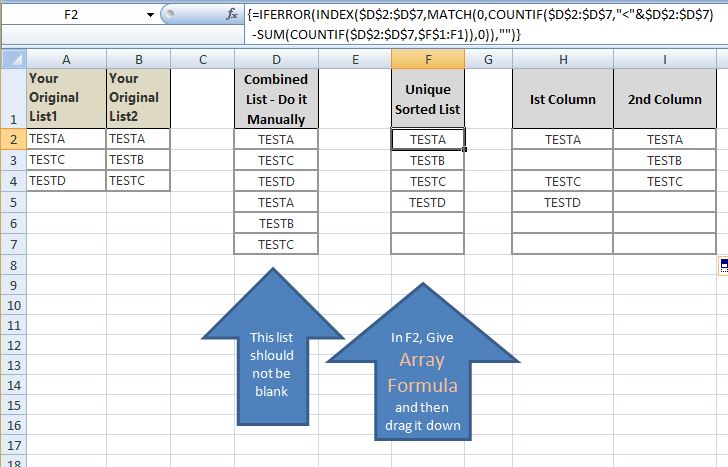Select cell H4 TESTC under Ist Column
This screenshot has height=467, width=728.
coord(563,181)
